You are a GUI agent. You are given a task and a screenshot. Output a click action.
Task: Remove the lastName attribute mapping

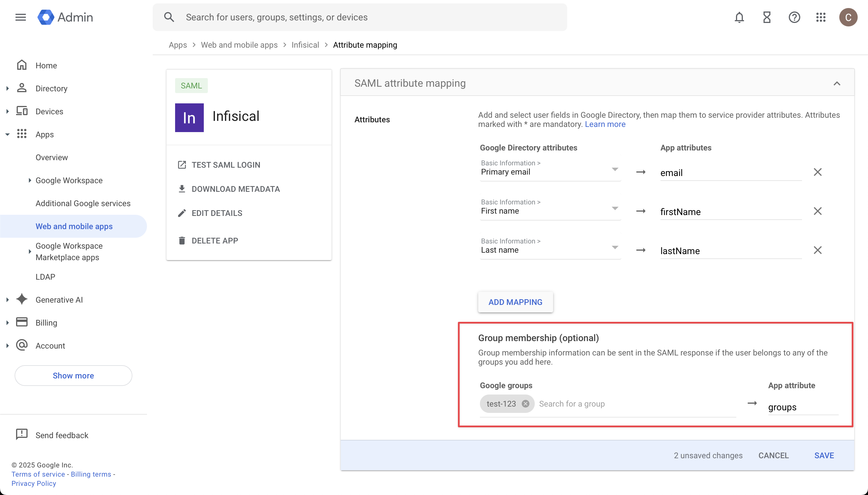tap(817, 250)
